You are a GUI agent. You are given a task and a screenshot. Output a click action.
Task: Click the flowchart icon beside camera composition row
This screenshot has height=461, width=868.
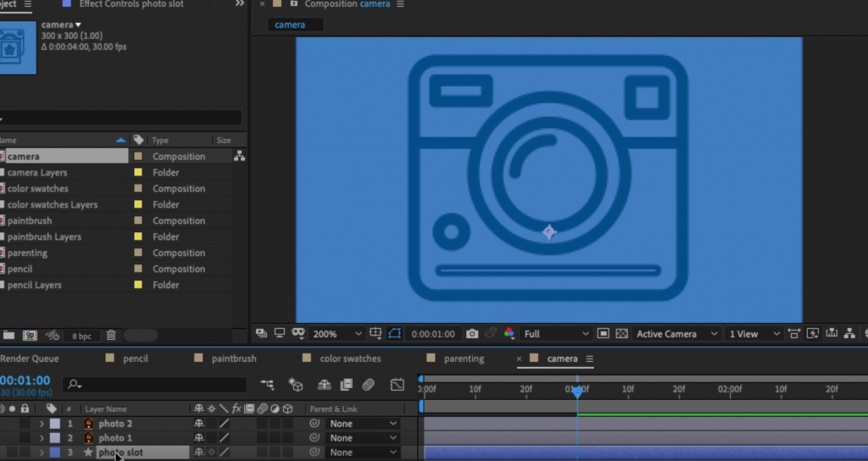pos(239,157)
